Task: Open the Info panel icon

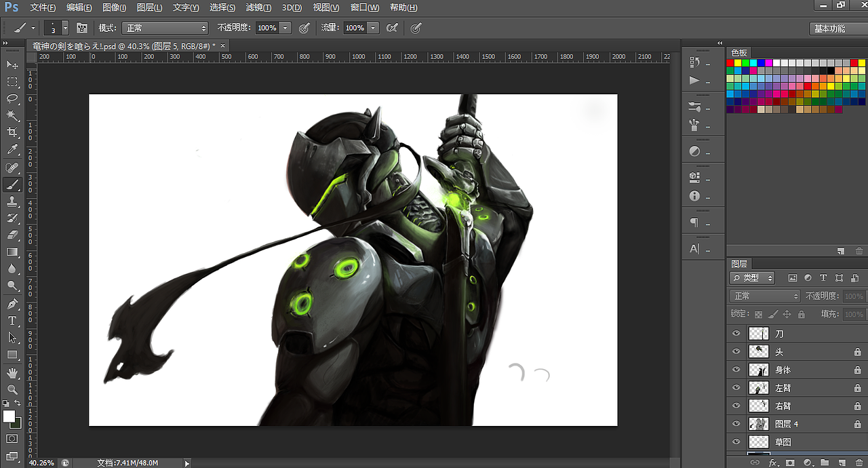Action: tap(694, 196)
